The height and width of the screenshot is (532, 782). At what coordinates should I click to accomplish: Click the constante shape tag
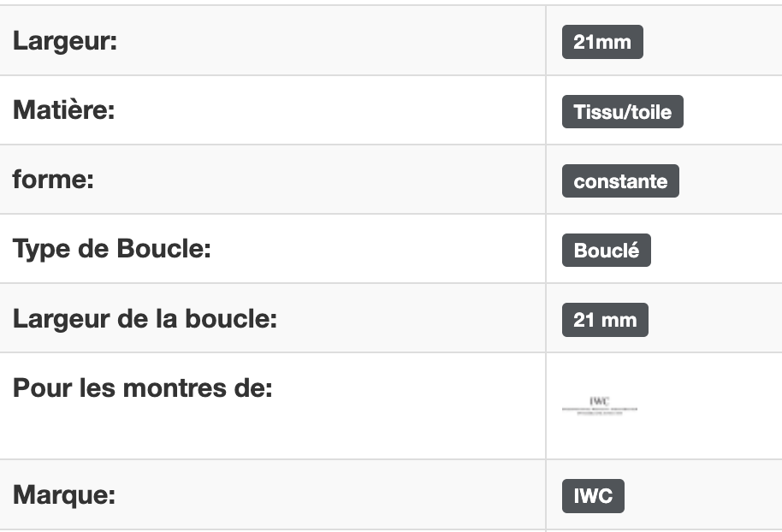(x=620, y=181)
